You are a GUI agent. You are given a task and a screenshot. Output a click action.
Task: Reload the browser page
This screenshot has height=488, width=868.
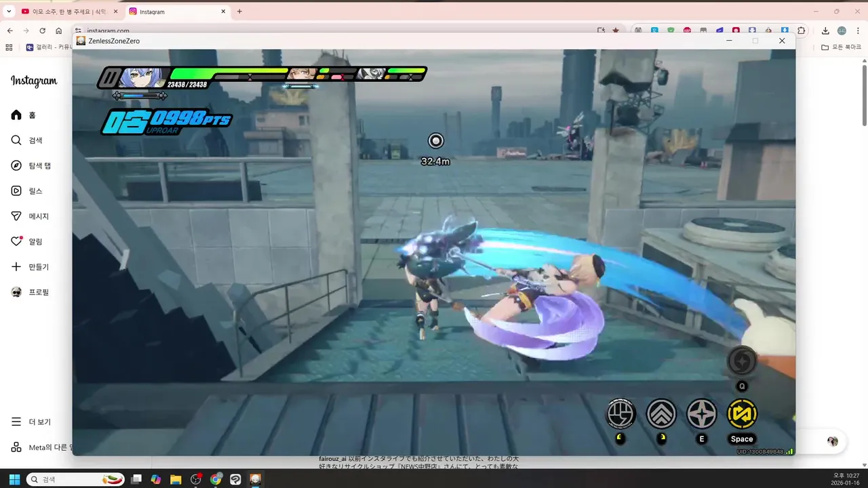pos(42,30)
